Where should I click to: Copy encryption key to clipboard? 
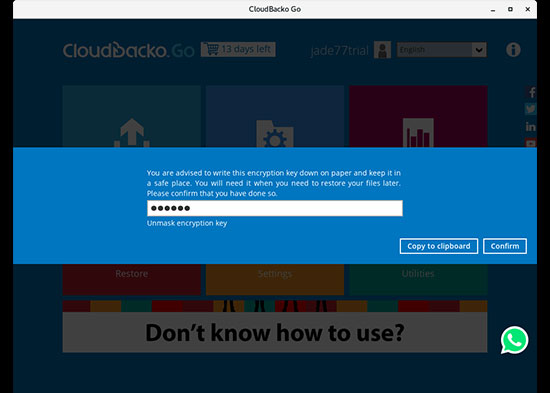click(x=439, y=246)
